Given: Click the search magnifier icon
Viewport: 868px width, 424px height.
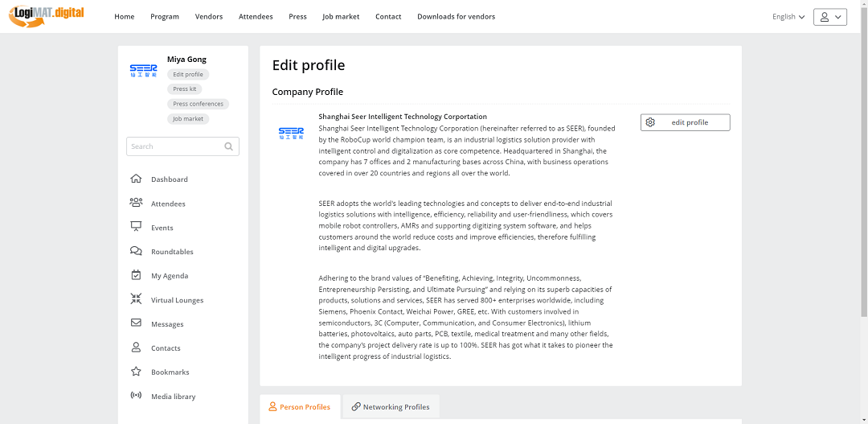Looking at the screenshot, I should coord(229,146).
